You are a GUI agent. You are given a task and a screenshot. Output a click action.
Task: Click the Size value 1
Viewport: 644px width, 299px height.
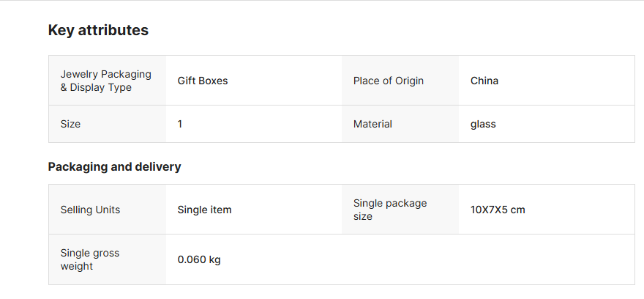point(180,124)
